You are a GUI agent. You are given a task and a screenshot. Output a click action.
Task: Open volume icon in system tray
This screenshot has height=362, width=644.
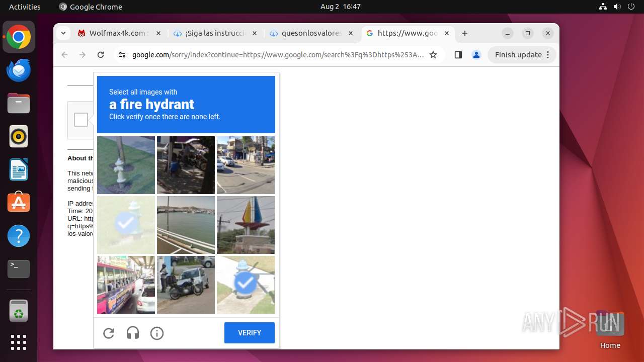point(617,7)
